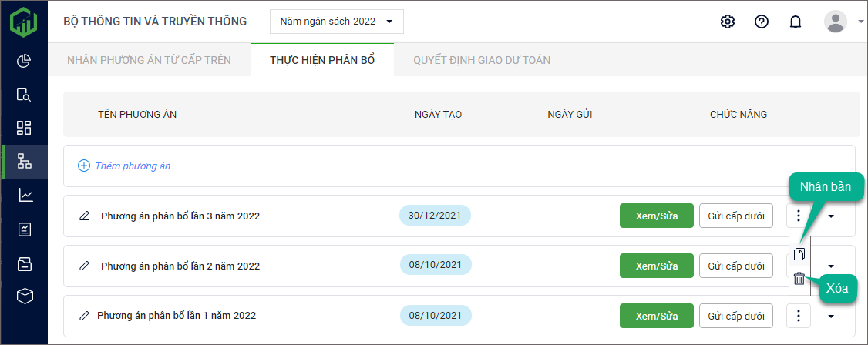Click Xem/Sửa for lần 2 plan
868x345 pixels.
pos(657,266)
